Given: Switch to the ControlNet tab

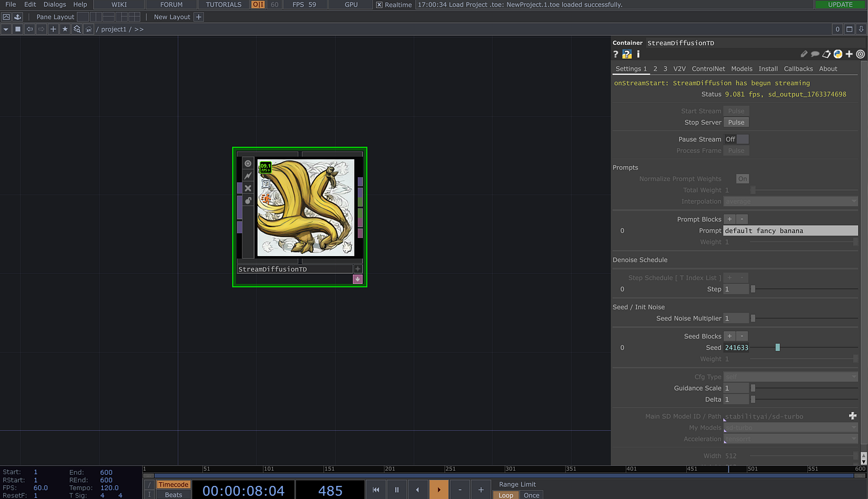Looking at the screenshot, I should (x=708, y=69).
